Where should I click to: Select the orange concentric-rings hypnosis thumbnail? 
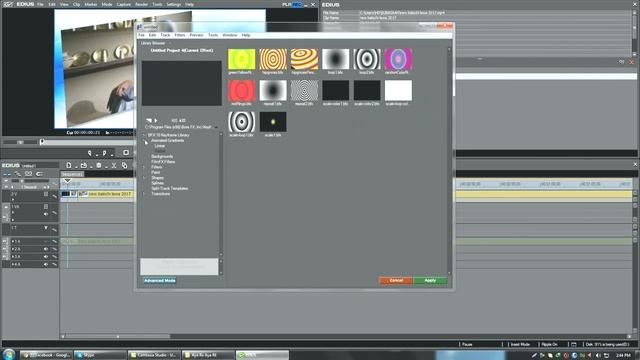[x=273, y=59]
